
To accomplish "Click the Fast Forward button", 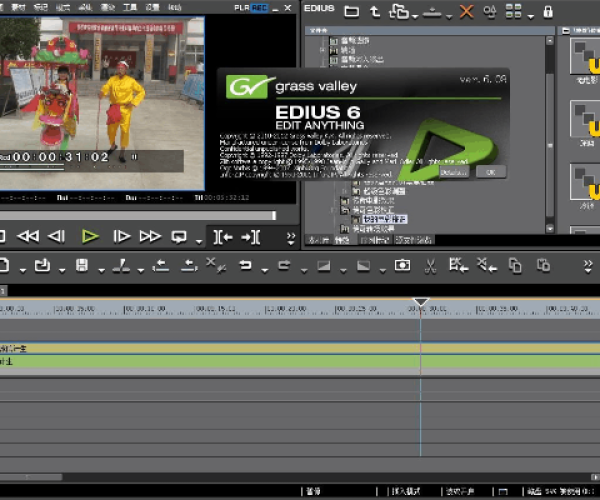I will (150, 236).
